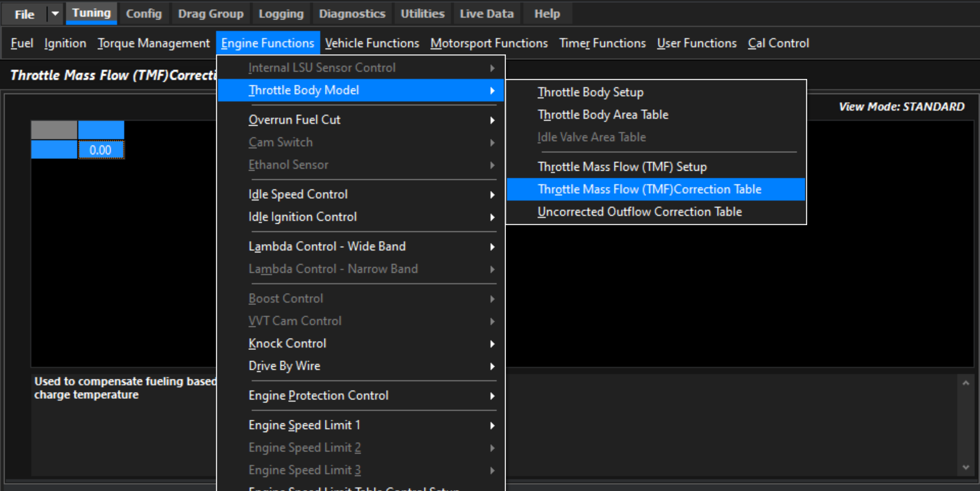Expand Idle Speed Control submenu
Viewport: 980px width, 491px height.
click(298, 194)
